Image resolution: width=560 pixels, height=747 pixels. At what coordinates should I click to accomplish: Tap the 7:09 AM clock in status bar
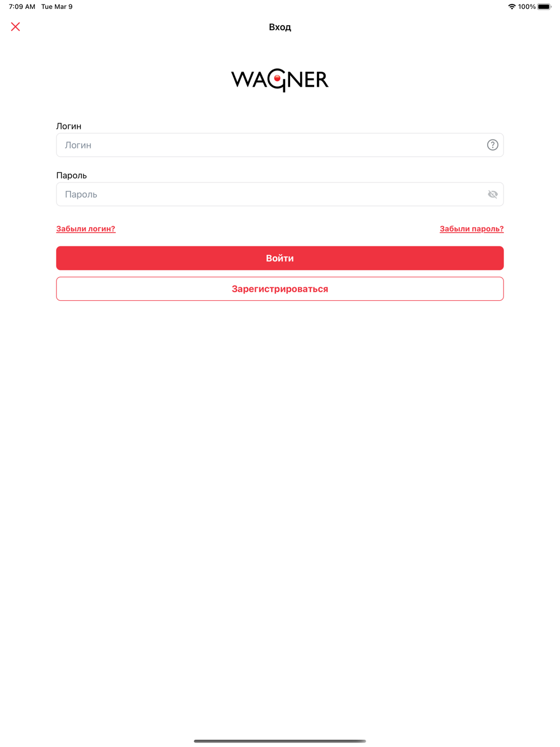(x=22, y=7)
